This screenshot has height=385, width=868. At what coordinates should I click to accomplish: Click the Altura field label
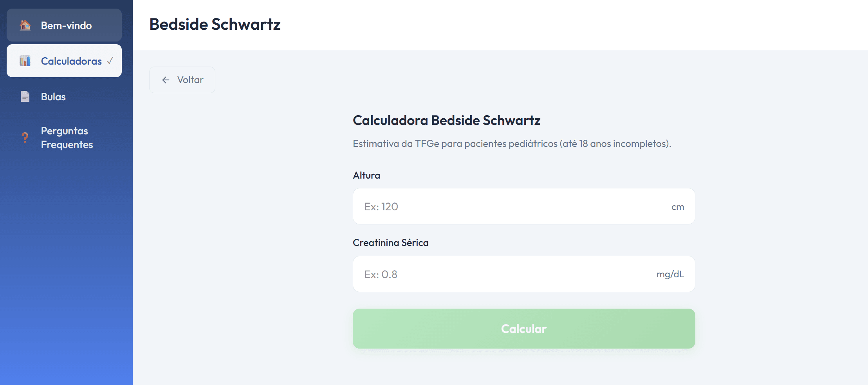(x=366, y=175)
